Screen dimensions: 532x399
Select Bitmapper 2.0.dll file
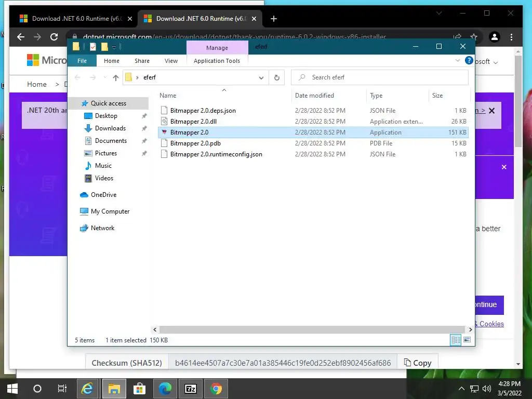pyautogui.click(x=313, y=122)
